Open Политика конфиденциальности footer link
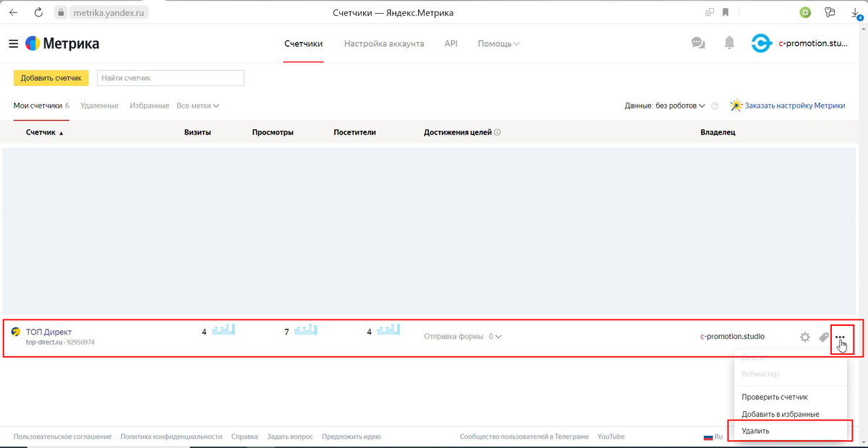The height and width of the screenshot is (448, 868). coord(171,436)
